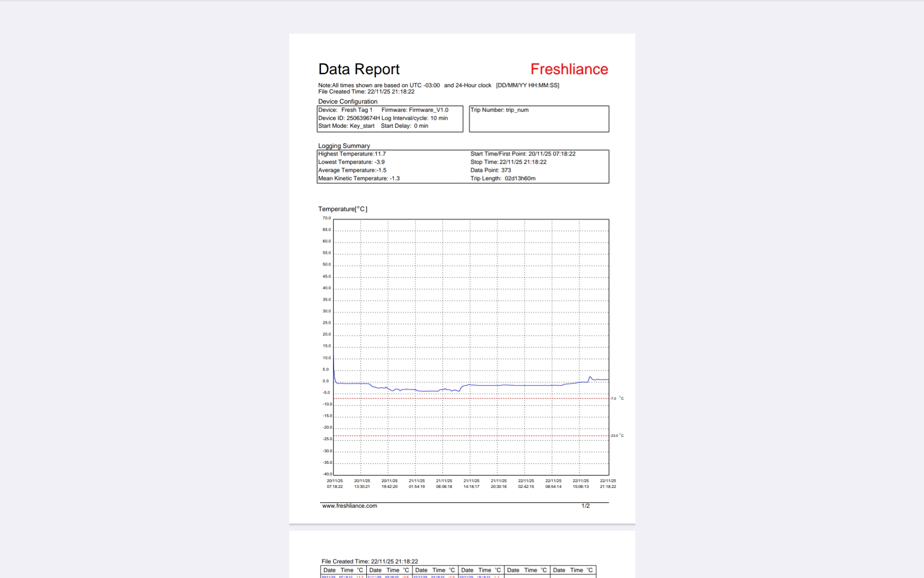Click the Temperature[°C] chart heading
Viewport: 924px width, 578px height.
coord(343,209)
